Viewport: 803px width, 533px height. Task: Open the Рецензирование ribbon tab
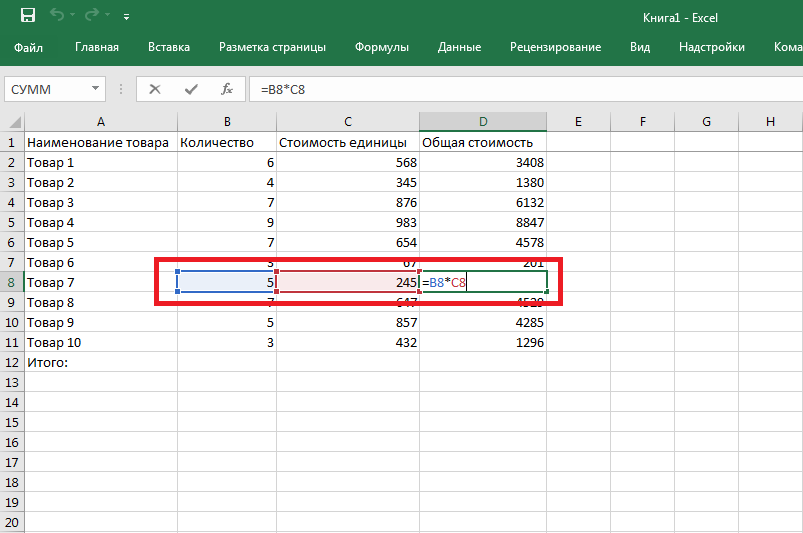point(555,47)
